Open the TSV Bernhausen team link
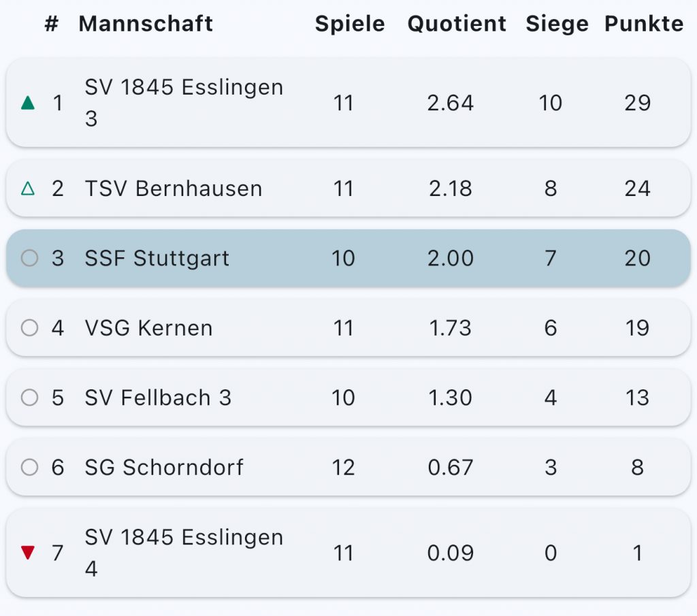This screenshot has height=616, width=697. 174,189
